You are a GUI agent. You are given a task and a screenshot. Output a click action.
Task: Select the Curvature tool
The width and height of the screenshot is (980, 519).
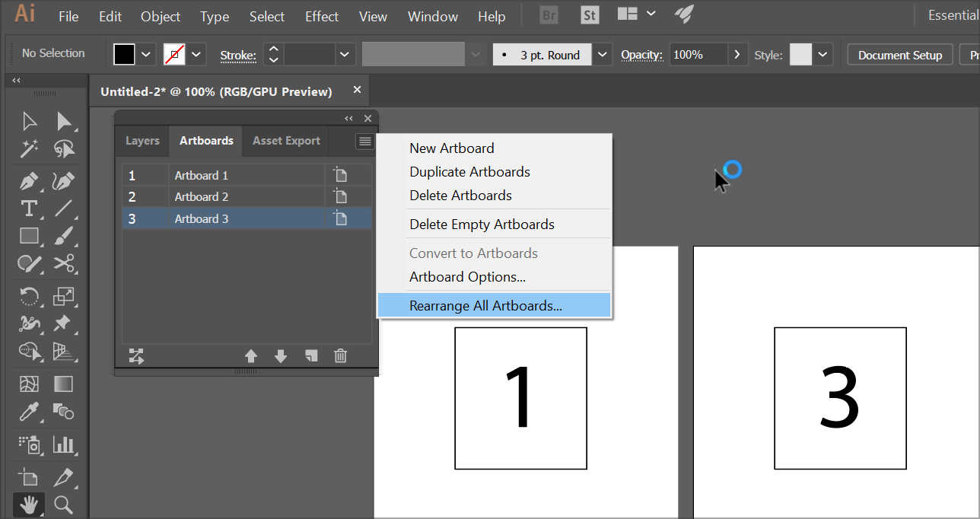64,182
